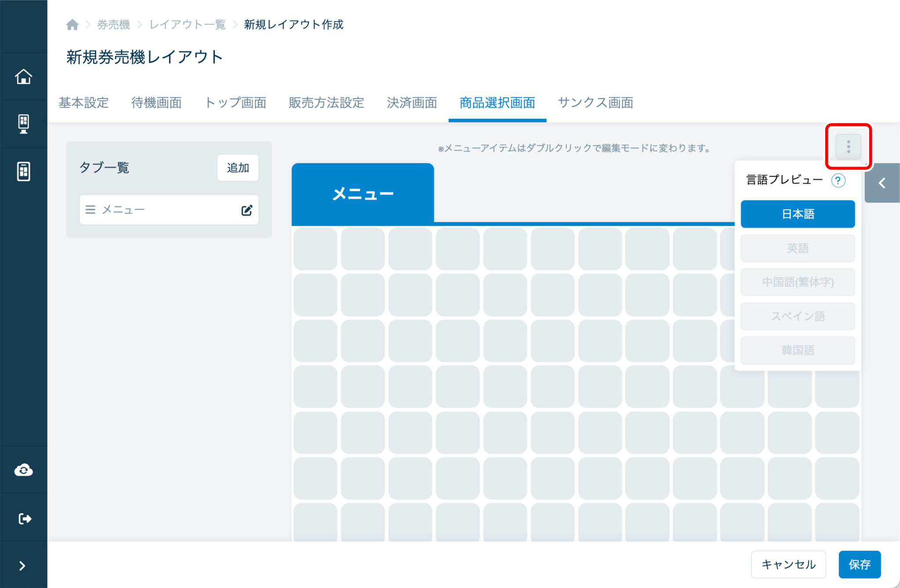
Task: Click the help question mark beside 言語プレビュー
Action: click(838, 181)
